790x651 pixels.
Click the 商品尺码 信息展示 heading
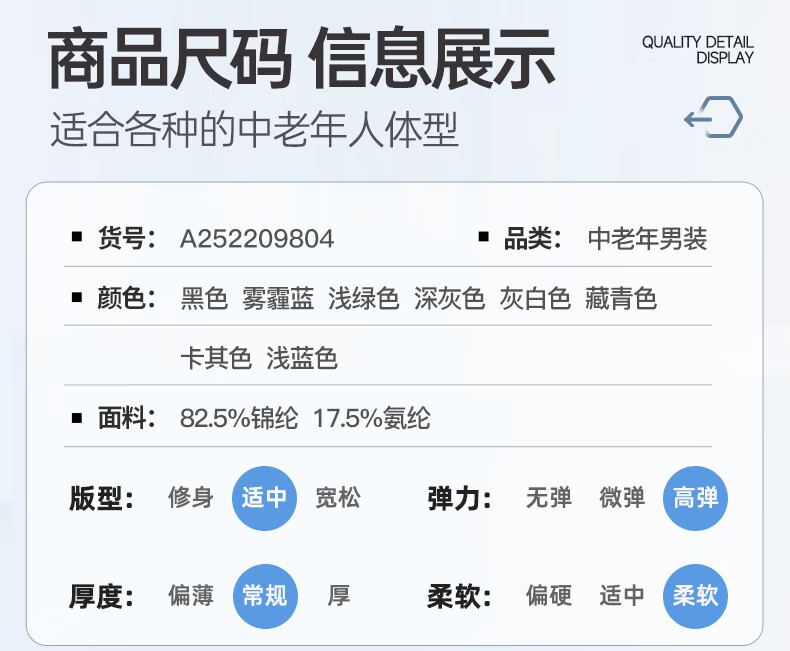pos(301,58)
